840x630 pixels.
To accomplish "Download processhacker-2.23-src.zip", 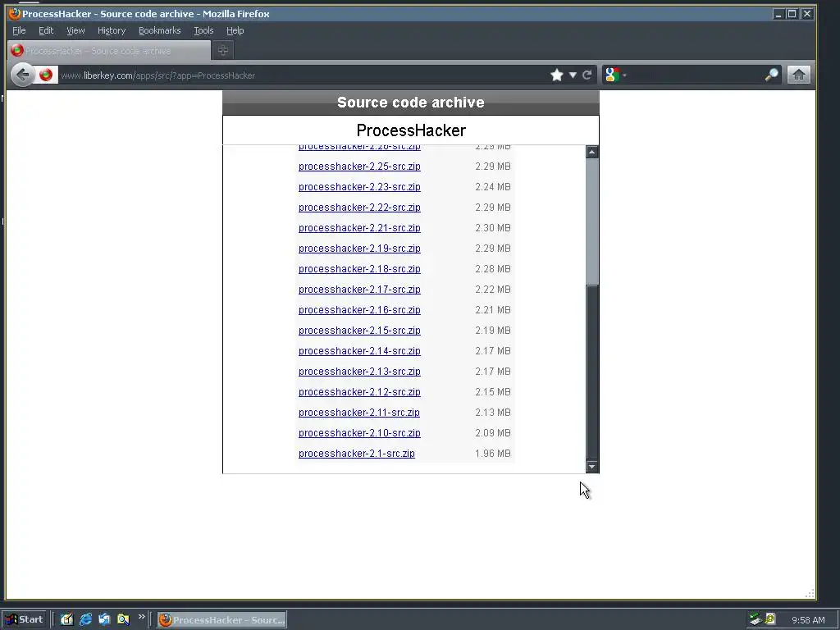I will tap(359, 187).
